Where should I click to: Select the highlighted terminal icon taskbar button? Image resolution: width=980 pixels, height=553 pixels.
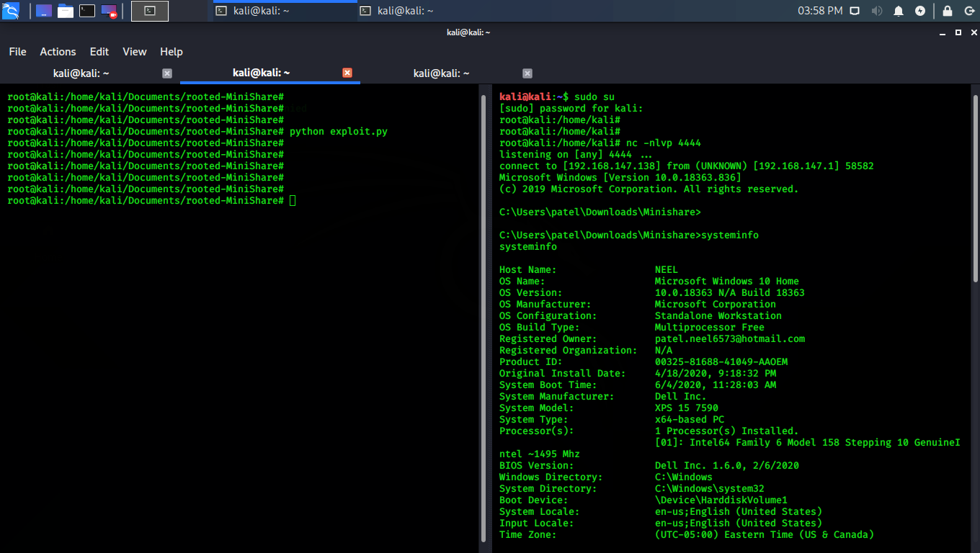(150, 11)
